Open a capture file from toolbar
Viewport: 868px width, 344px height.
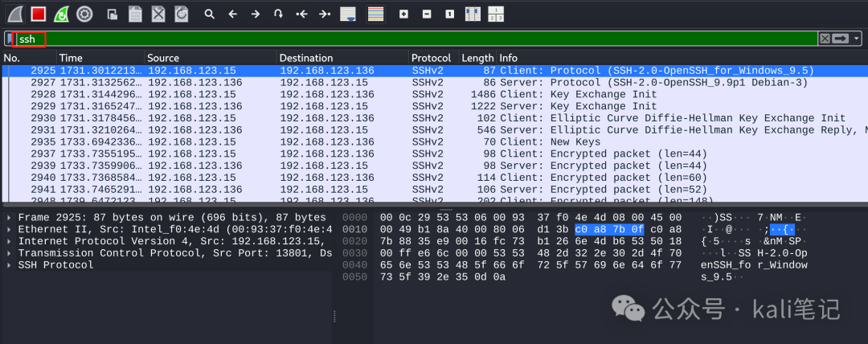coord(113,14)
